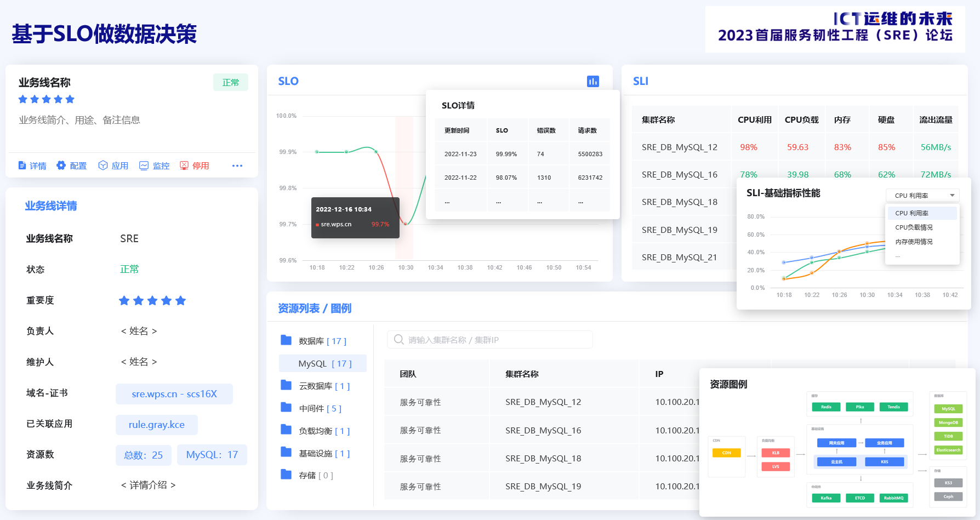Click the 团队 column header
Viewport: 980px width, 520px height.
[408, 374]
